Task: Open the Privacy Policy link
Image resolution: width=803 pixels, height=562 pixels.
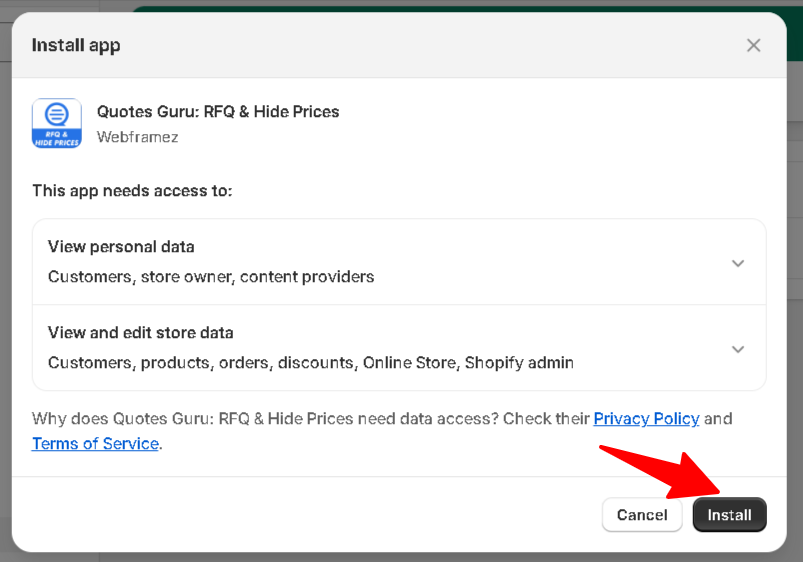Action: click(x=646, y=418)
